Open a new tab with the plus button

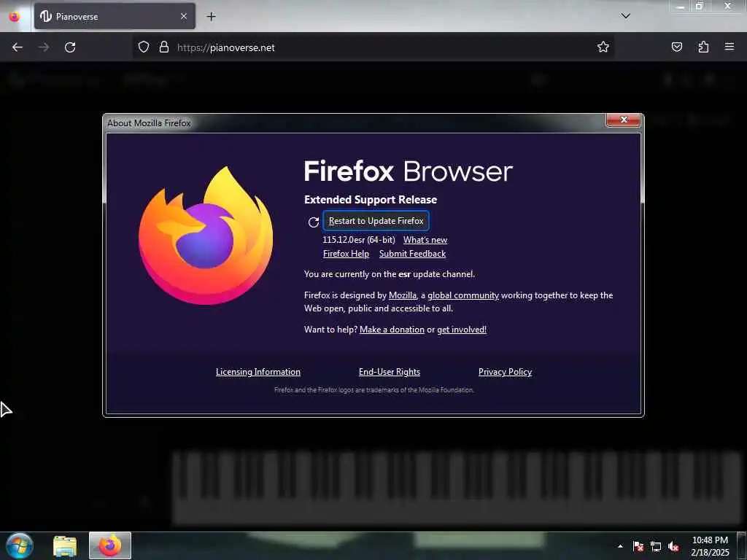click(211, 17)
